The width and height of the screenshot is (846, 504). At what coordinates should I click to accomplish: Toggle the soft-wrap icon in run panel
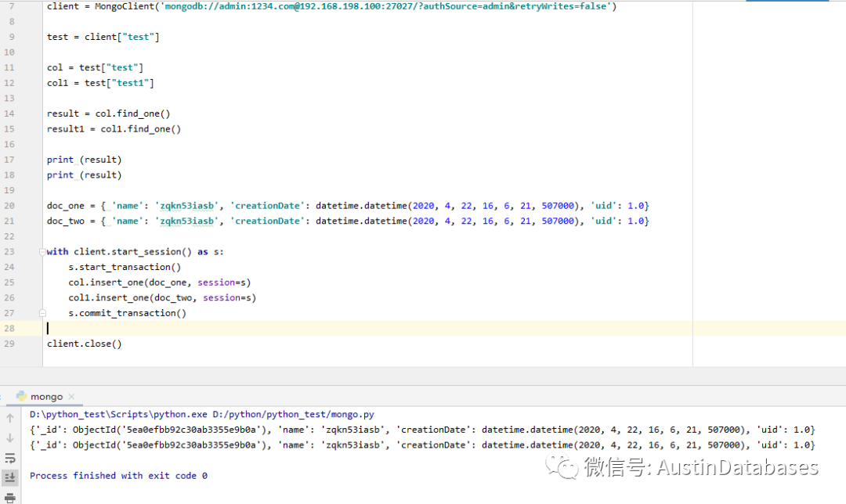pos(9,458)
